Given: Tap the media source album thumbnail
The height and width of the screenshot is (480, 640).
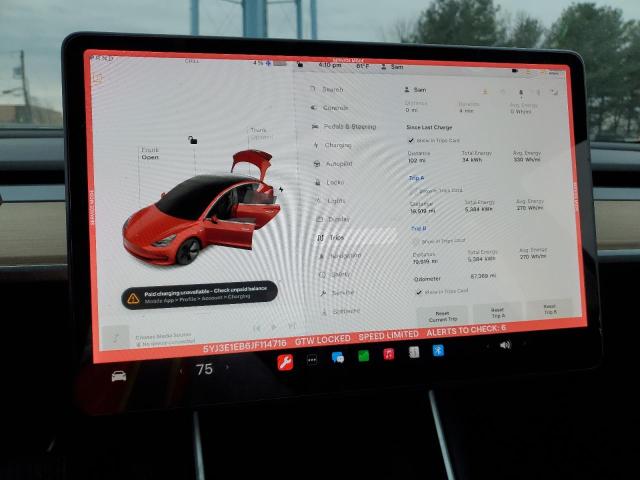Looking at the screenshot, I should click(x=116, y=338).
